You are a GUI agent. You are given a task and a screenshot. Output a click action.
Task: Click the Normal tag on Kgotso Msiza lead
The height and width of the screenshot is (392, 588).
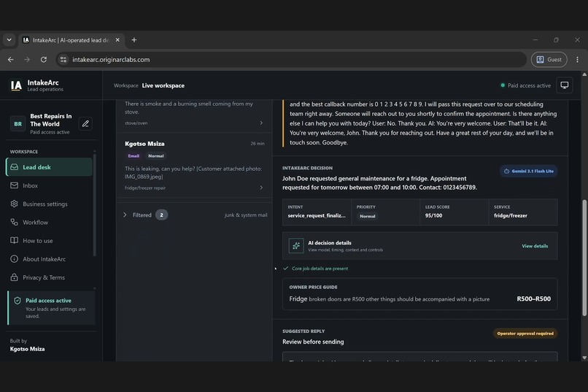pos(155,156)
